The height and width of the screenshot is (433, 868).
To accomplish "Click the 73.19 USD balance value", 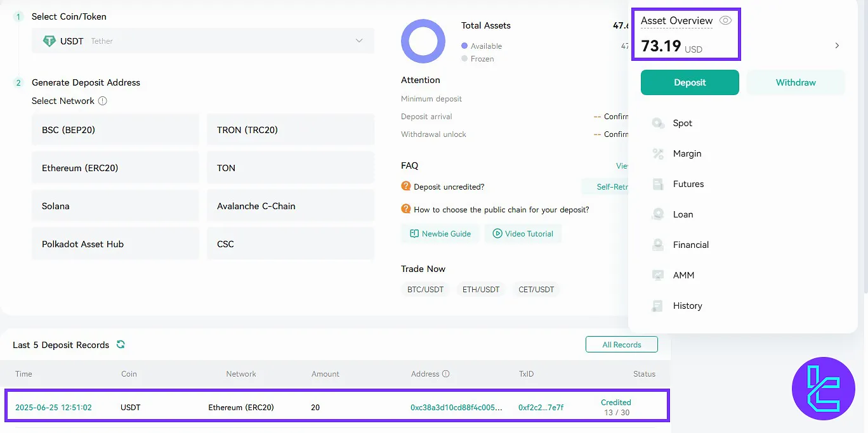I will 671,46.
